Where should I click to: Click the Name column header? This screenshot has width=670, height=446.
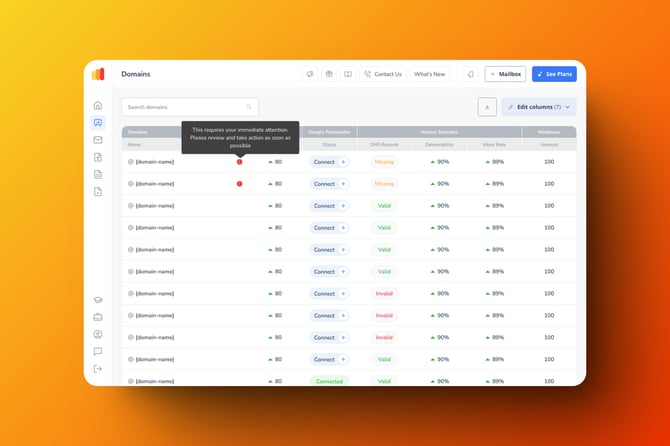coord(136,144)
